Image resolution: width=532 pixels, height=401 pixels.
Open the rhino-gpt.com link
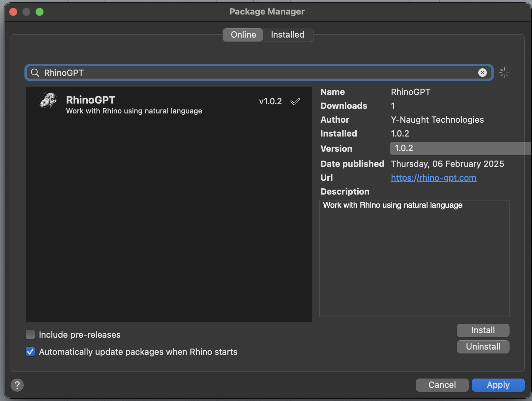coord(433,178)
